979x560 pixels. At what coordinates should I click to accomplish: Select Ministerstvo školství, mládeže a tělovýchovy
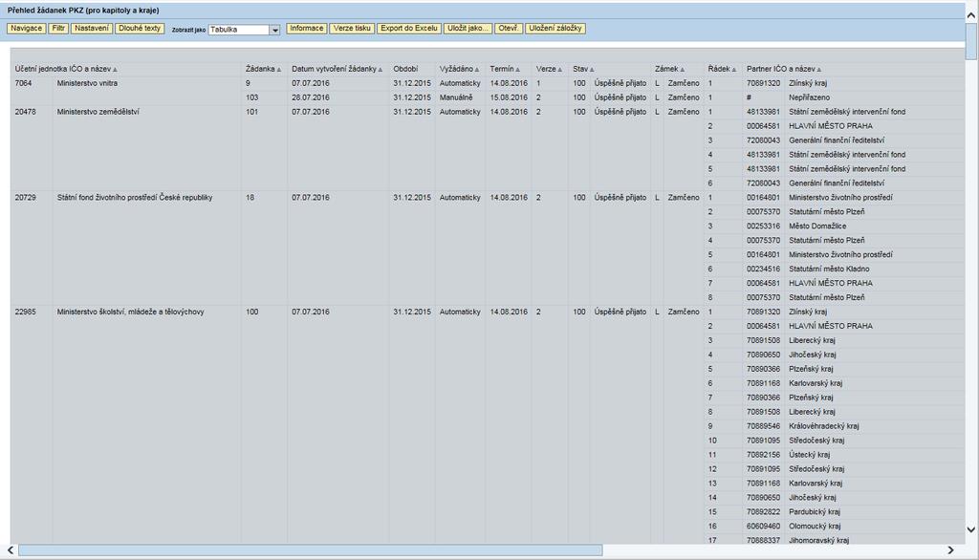pos(130,312)
